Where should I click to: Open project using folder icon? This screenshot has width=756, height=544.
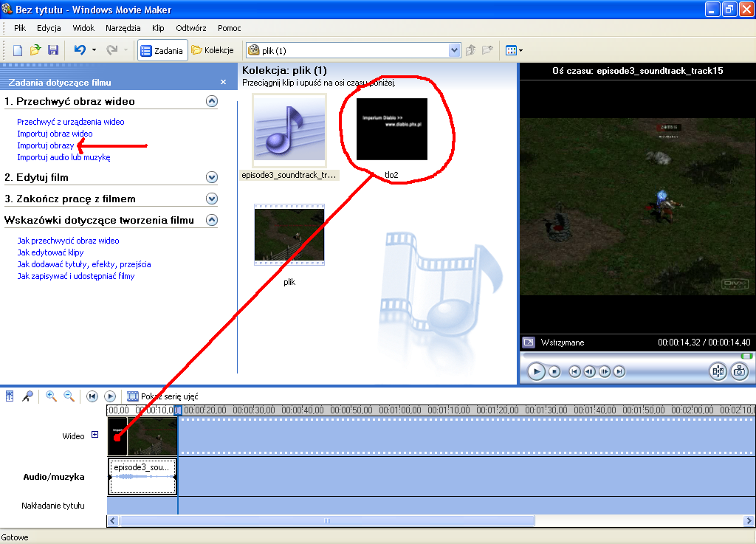pyautogui.click(x=35, y=50)
